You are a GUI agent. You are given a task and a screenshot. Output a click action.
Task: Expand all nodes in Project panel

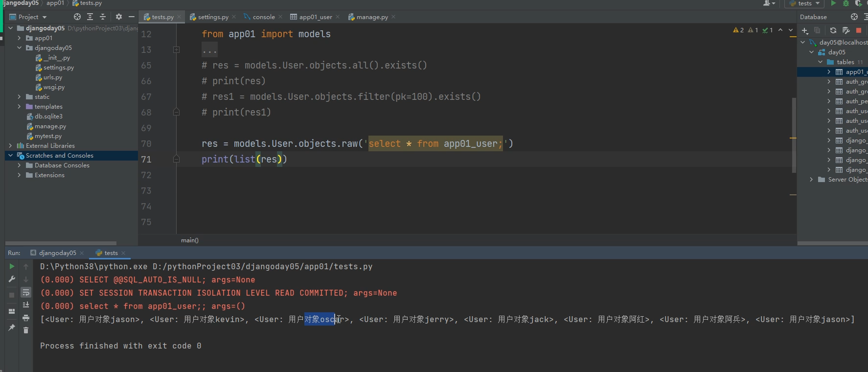point(90,17)
